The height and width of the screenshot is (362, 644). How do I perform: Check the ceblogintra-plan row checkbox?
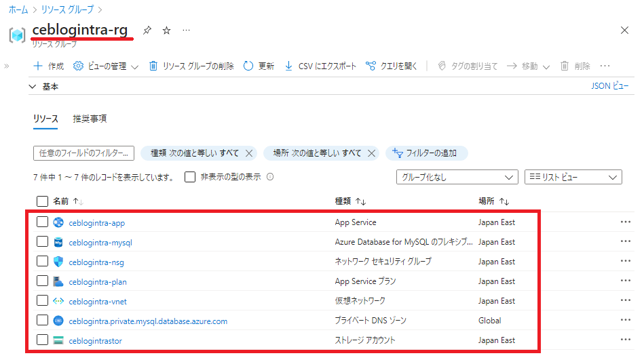tap(42, 281)
